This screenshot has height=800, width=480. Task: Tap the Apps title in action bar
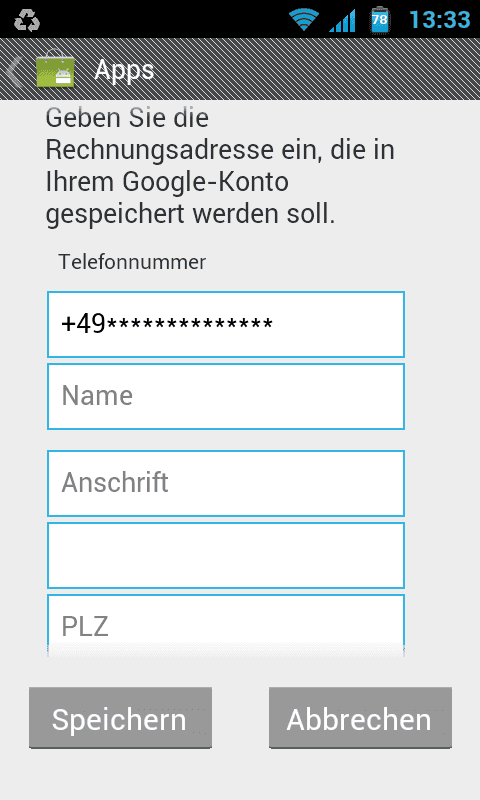124,70
